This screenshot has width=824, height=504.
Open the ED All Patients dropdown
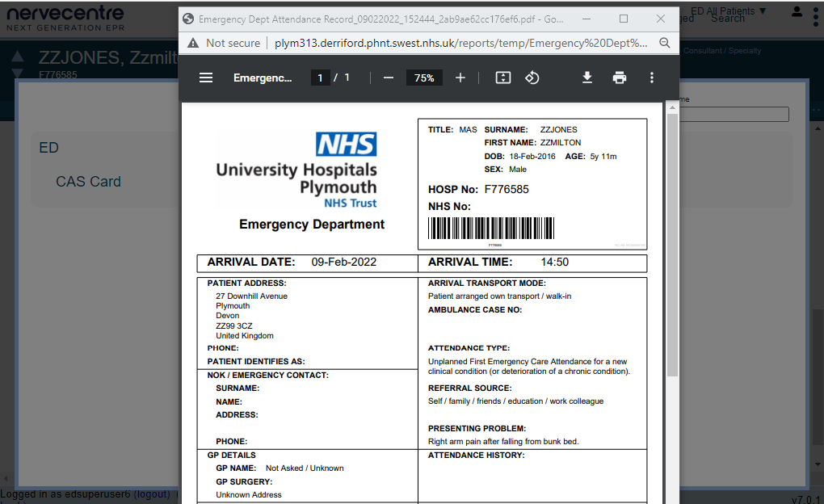(x=729, y=11)
